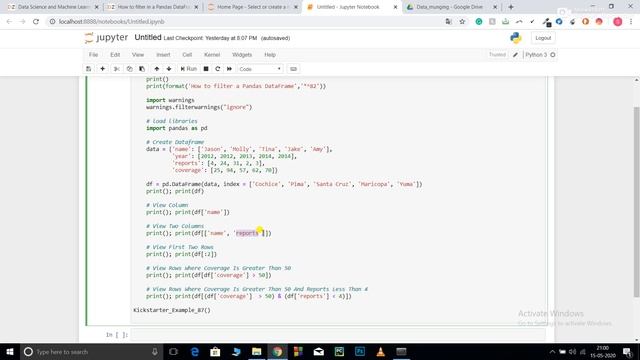Open the View menu
Image resolution: width=640 pixels, height=360 pixels.
[138, 55]
